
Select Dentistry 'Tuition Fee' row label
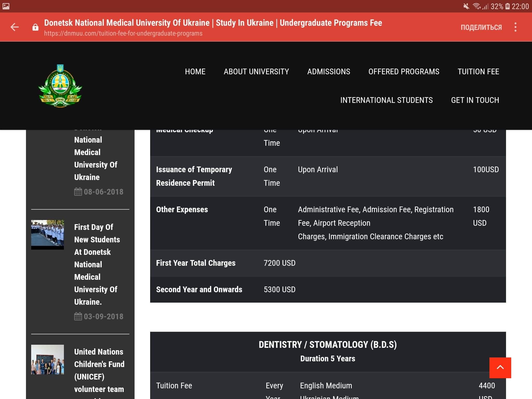(174, 385)
